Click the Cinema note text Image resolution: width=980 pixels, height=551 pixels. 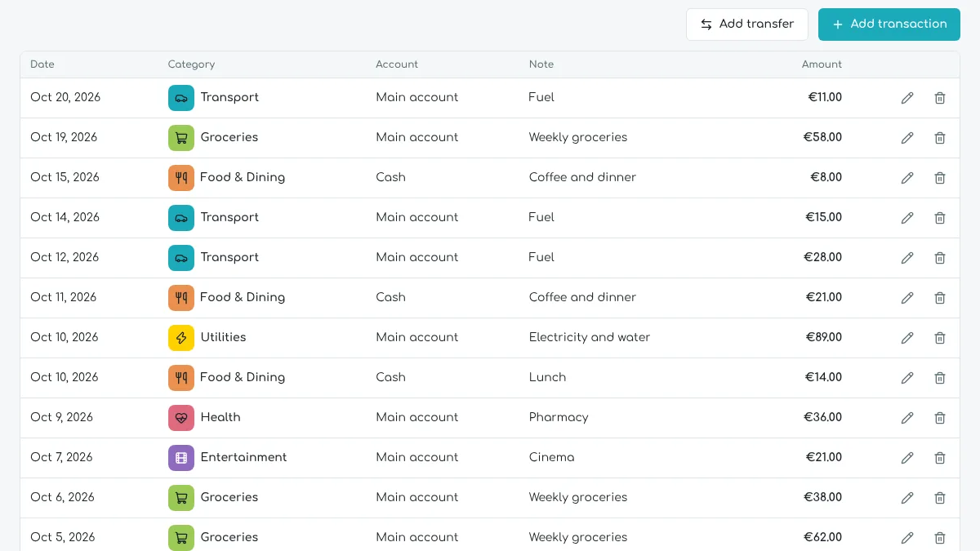(x=552, y=457)
